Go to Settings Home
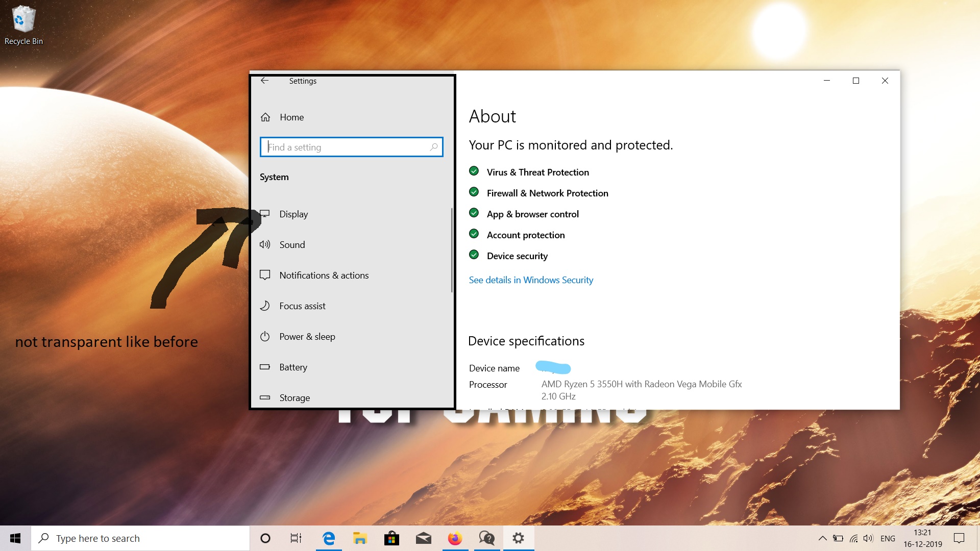 pos(291,117)
